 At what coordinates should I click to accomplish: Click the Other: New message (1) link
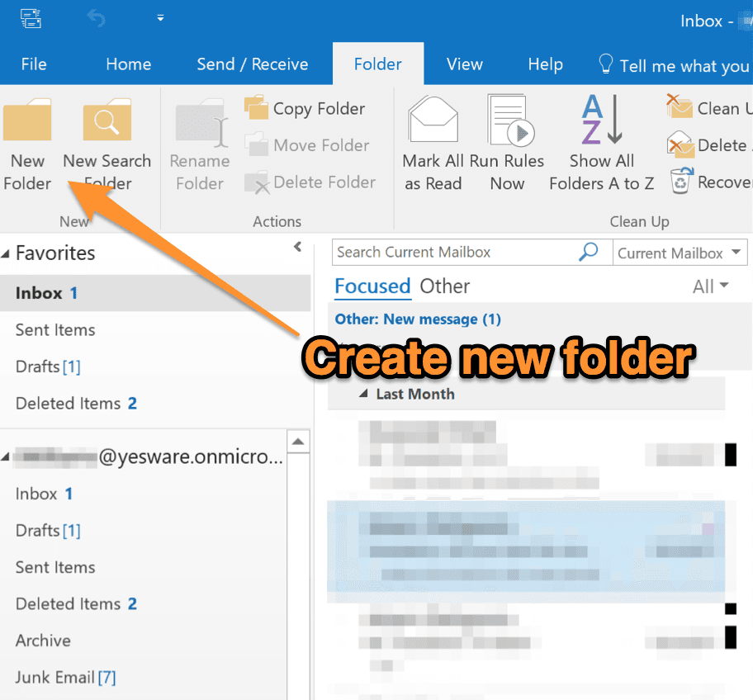418,319
